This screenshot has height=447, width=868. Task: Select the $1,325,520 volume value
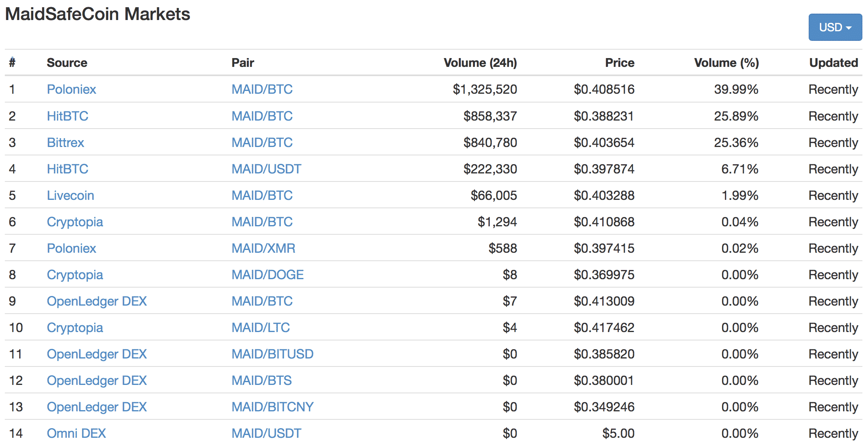tap(485, 89)
